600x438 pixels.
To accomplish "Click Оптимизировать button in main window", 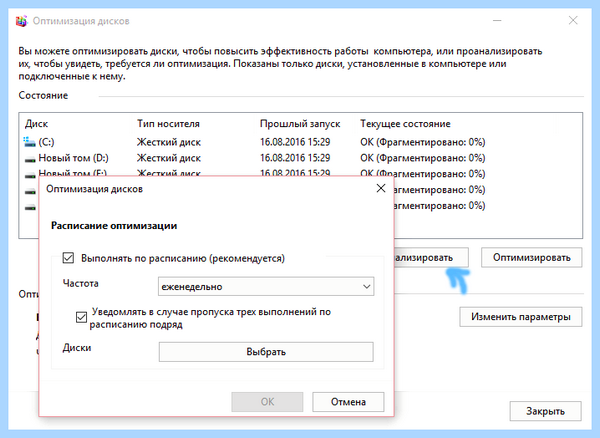I will pos(532,257).
